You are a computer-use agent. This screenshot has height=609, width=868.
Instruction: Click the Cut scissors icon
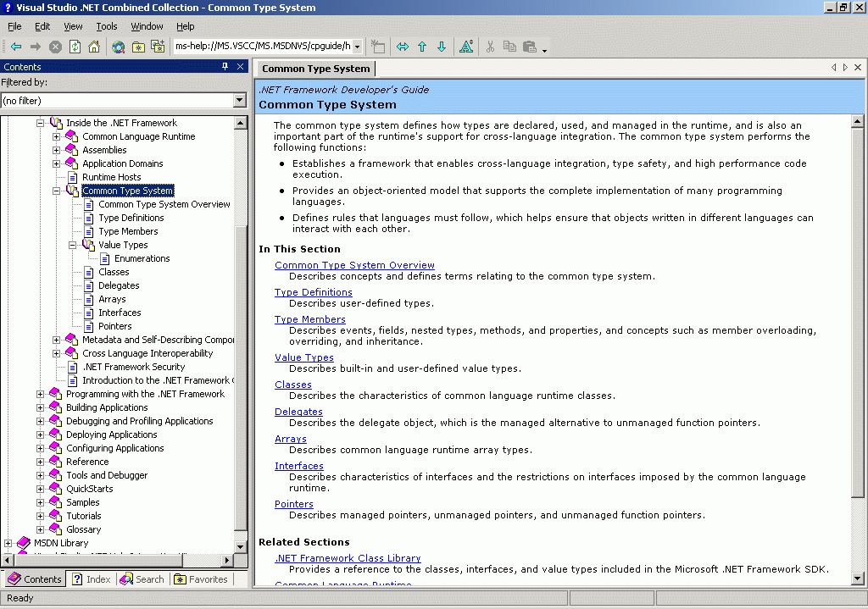[x=490, y=47]
